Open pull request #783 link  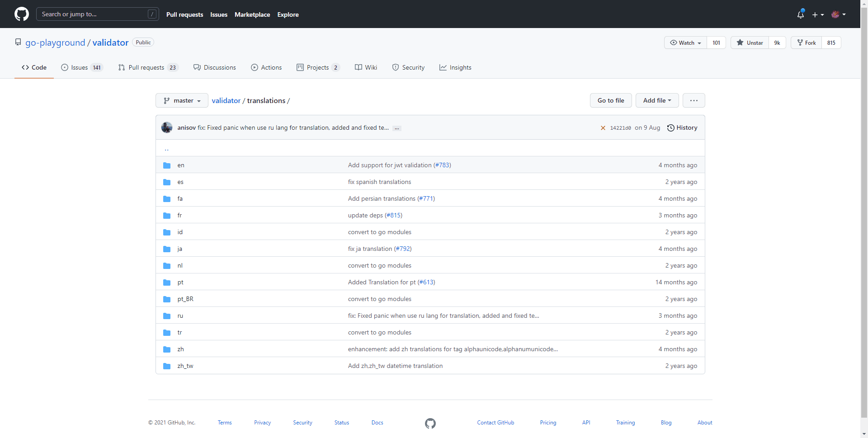(x=442, y=165)
